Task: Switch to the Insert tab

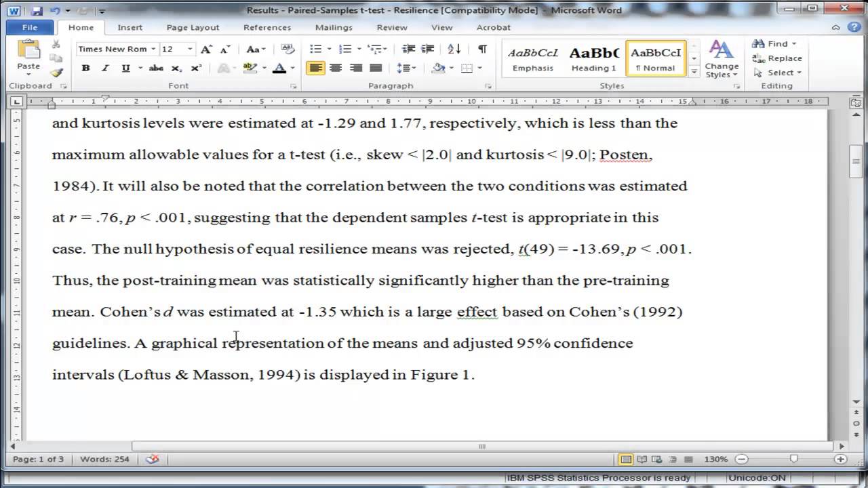Action: tap(130, 27)
